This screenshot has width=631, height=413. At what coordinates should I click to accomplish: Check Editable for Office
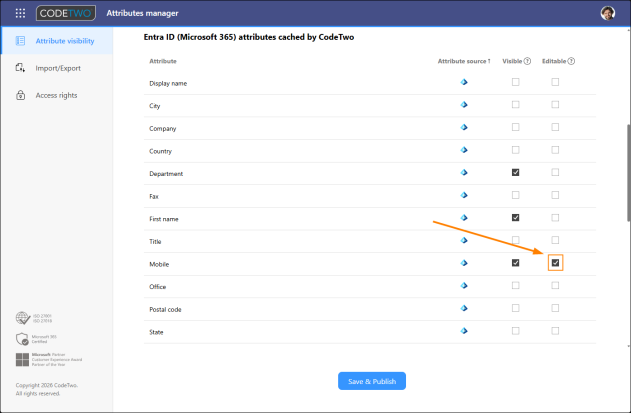click(555, 285)
